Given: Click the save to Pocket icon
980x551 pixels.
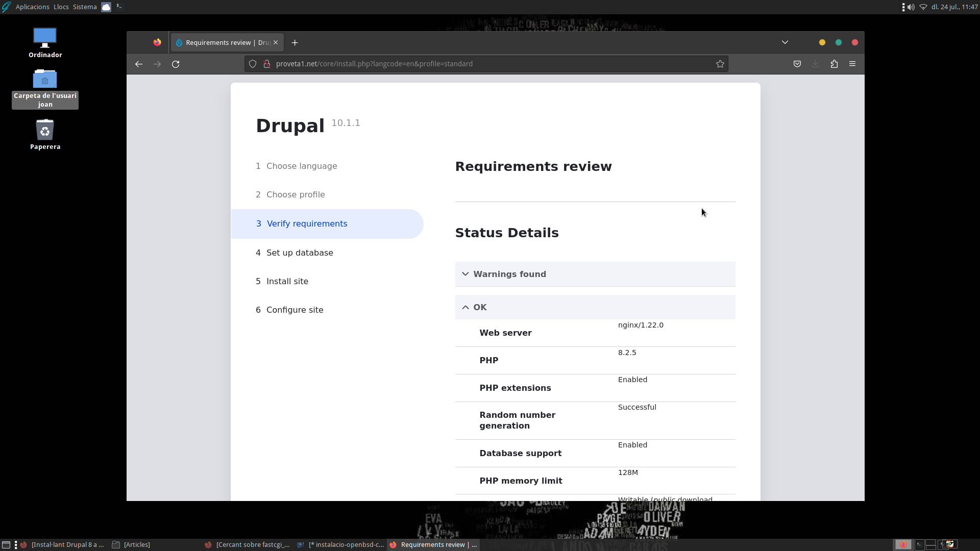Looking at the screenshot, I should coord(797,64).
